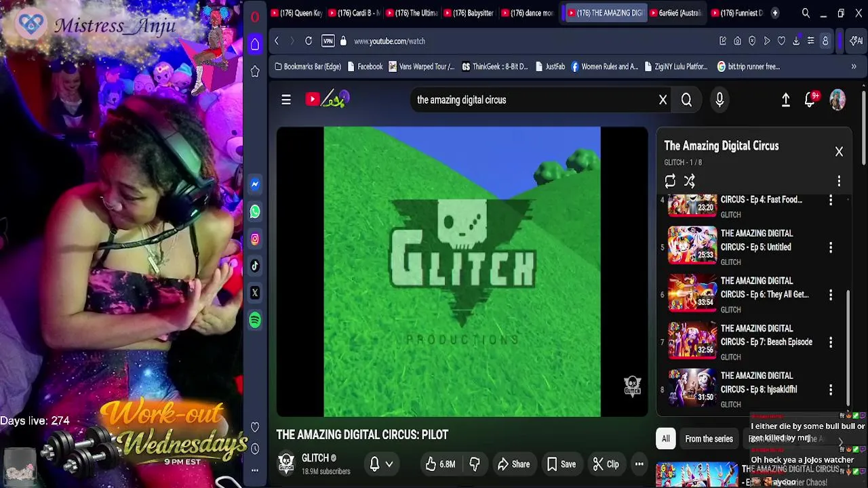Open a new browser tab
This screenshot has width=868, height=488.
(775, 13)
